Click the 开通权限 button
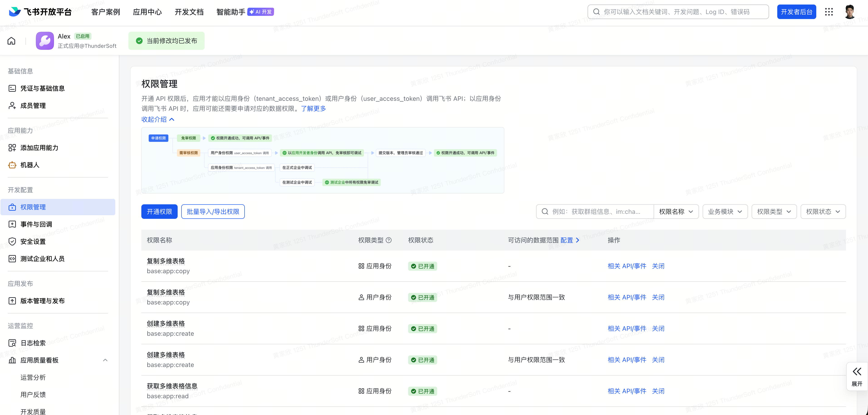Image resolution: width=868 pixels, height=415 pixels. click(159, 211)
